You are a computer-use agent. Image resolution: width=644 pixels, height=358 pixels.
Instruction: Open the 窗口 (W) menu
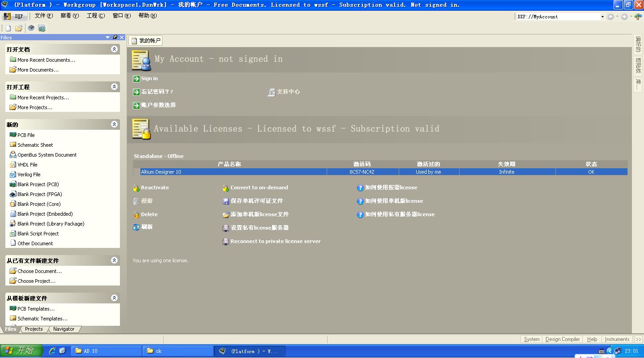pos(121,16)
